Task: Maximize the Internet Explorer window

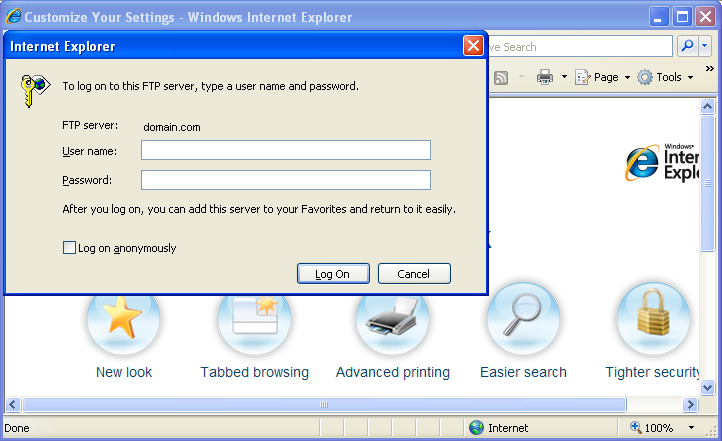Action: tap(682, 17)
